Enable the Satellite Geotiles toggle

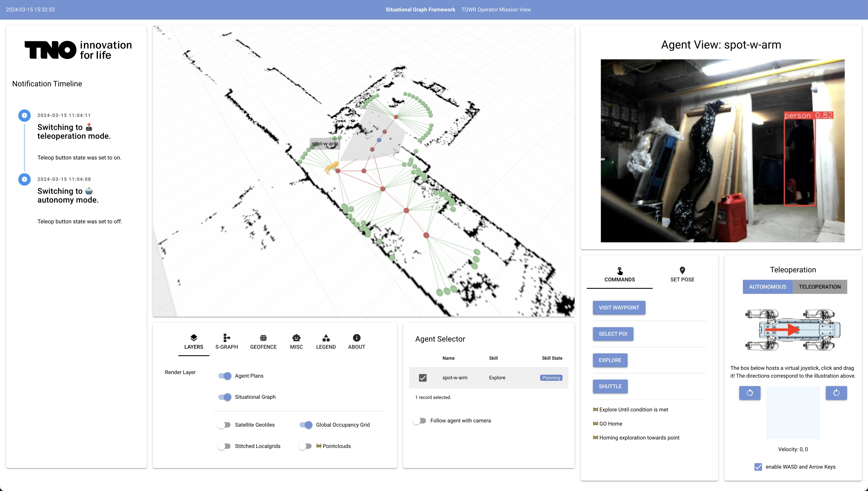point(224,425)
